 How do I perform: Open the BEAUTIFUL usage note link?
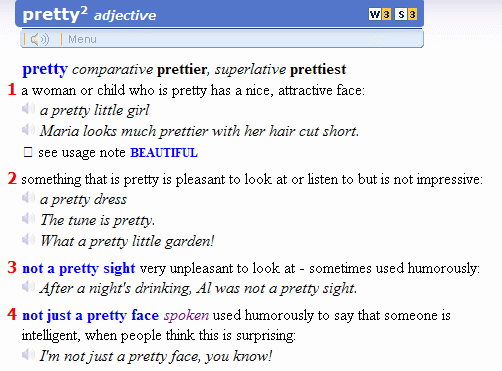coord(164,153)
